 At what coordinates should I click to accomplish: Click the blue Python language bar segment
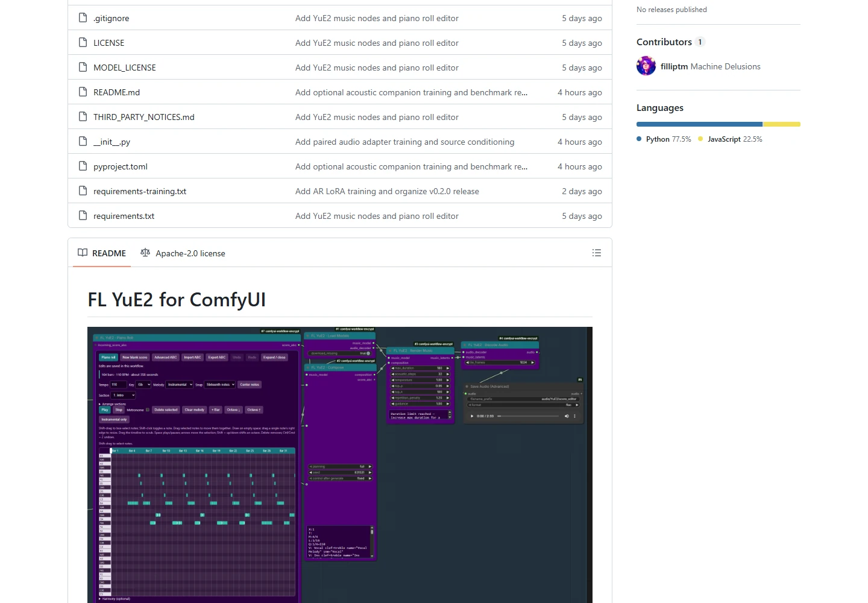(x=699, y=124)
